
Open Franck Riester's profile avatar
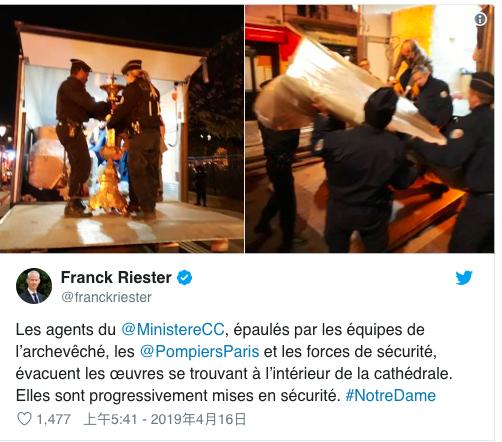click(34, 286)
